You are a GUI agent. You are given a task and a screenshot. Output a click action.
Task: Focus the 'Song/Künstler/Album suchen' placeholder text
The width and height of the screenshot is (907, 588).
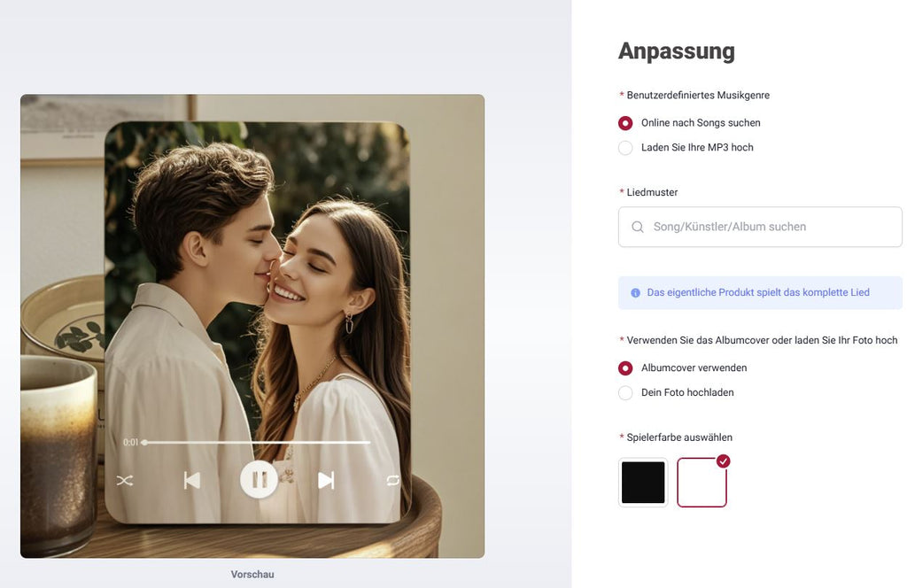pyautogui.click(x=730, y=227)
